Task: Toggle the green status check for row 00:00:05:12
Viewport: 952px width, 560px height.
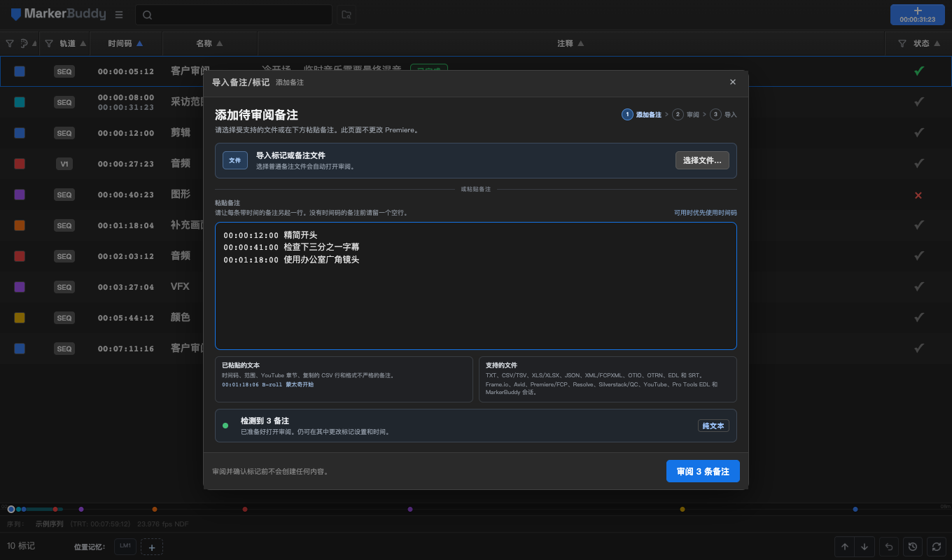Action: click(919, 71)
